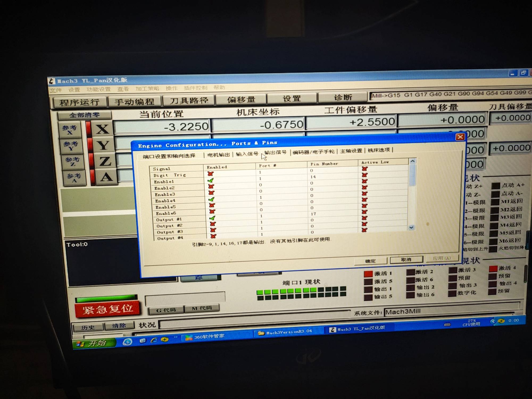This screenshot has width=532, height=399.
Task: Toggle Active Low for Enable4 row
Action: click(365, 193)
